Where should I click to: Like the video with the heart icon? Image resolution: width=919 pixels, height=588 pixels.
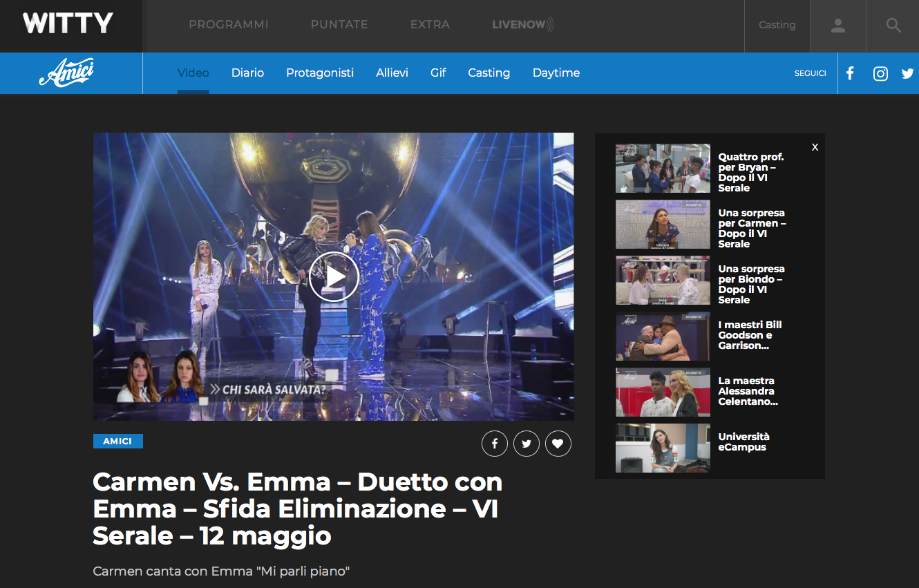coord(558,443)
